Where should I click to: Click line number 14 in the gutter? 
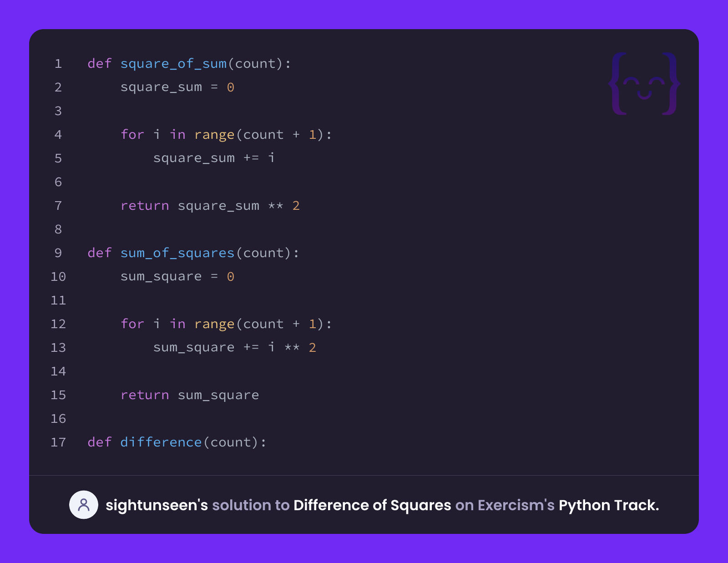(58, 371)
